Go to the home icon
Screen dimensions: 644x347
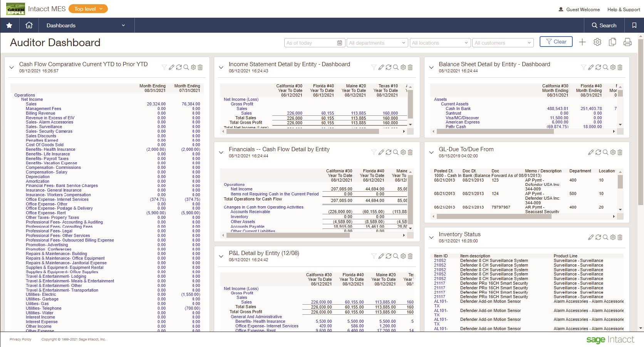(29, 25)
